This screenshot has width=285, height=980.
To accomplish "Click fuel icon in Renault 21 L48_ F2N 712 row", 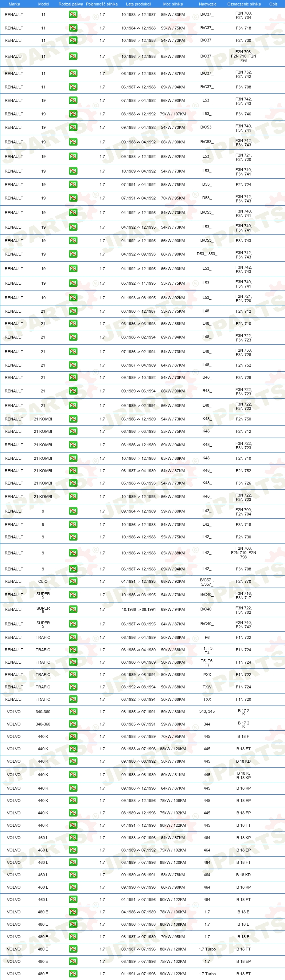I will tap(73, 311).
